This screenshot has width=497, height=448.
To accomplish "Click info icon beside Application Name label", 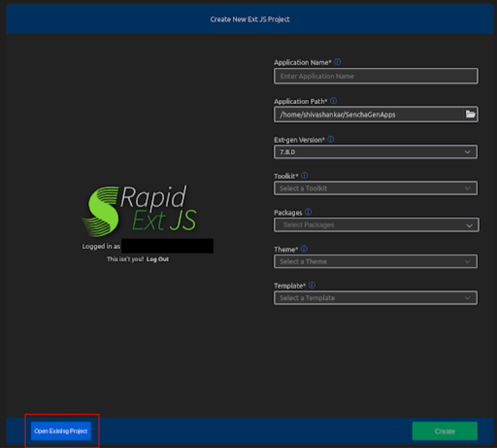I will point(337,62).
